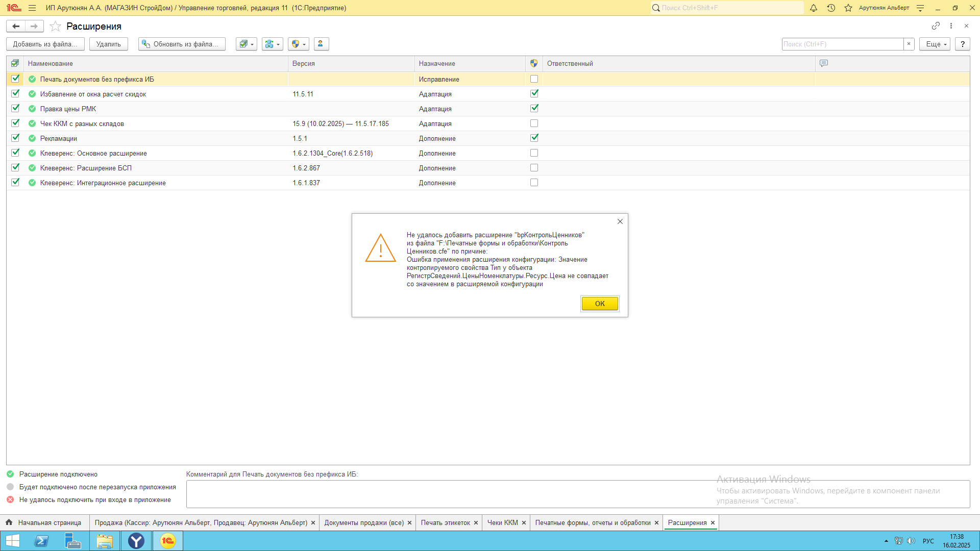This screenshot has height=551, width=980.
Task: Open Yandex Browser from taskbar
Action: click(136, 541)
